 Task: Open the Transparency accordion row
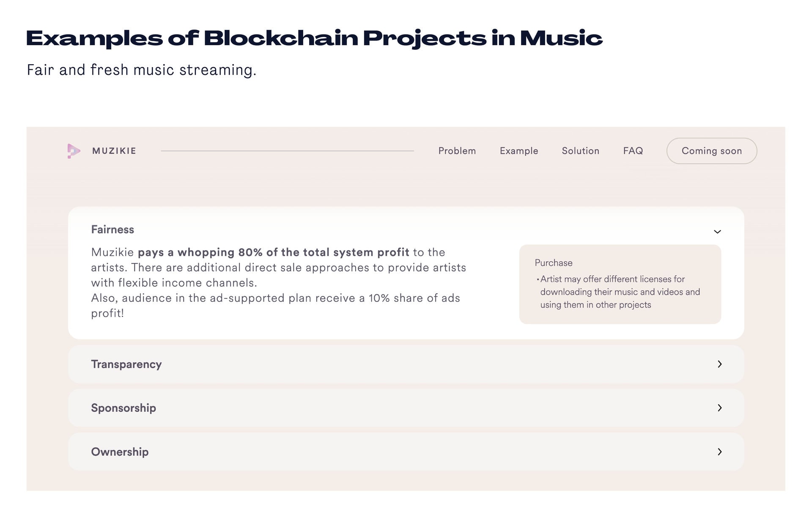point(406,364)
